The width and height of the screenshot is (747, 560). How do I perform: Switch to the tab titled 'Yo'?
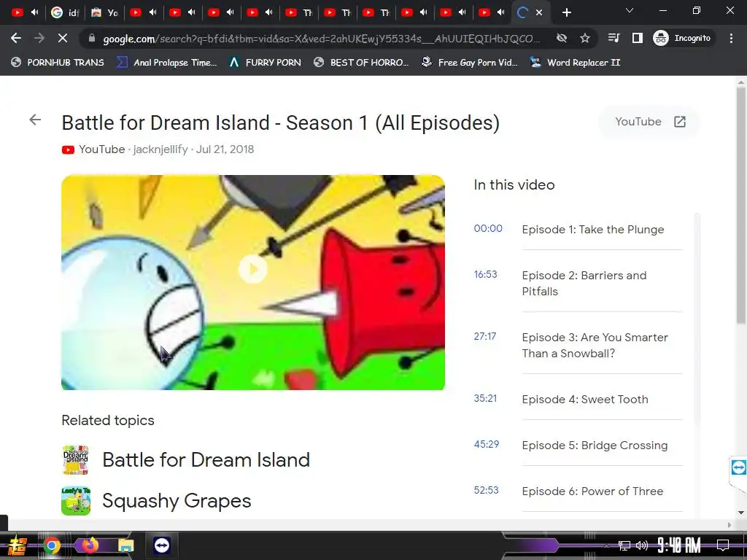click(x=104, y=12)
